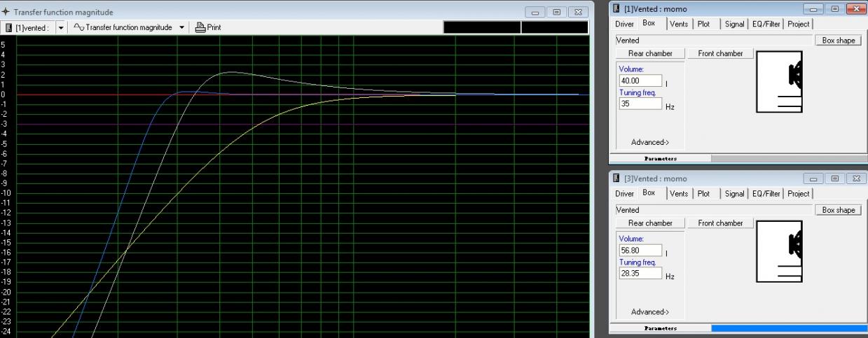Screen dimensions: 868x338
Task: Select Rear chamber in the [1]Vented window
Action: 649,54
